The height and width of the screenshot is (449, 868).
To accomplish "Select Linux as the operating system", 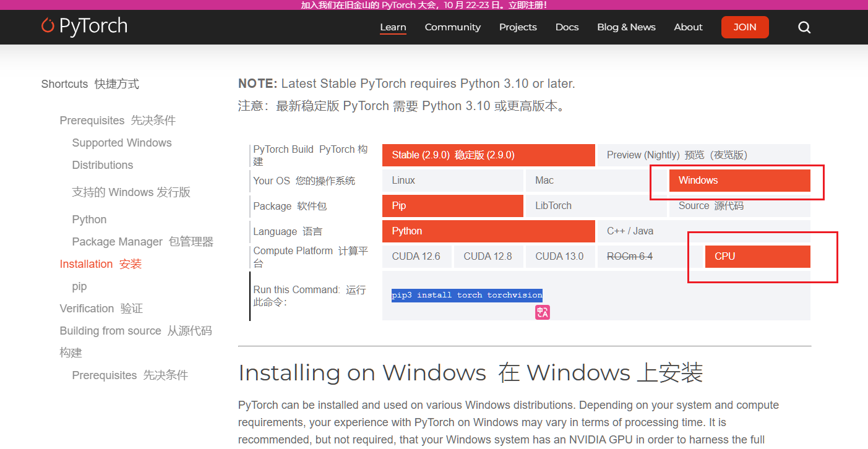I will pyautogui.click(x=403, y=180).
